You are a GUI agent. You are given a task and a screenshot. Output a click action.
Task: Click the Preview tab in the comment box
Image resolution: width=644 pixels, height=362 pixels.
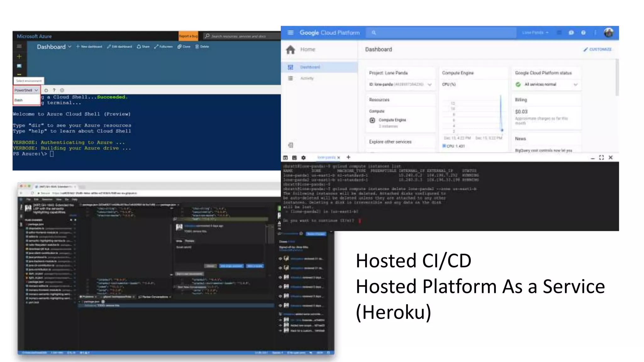[190, 241]
